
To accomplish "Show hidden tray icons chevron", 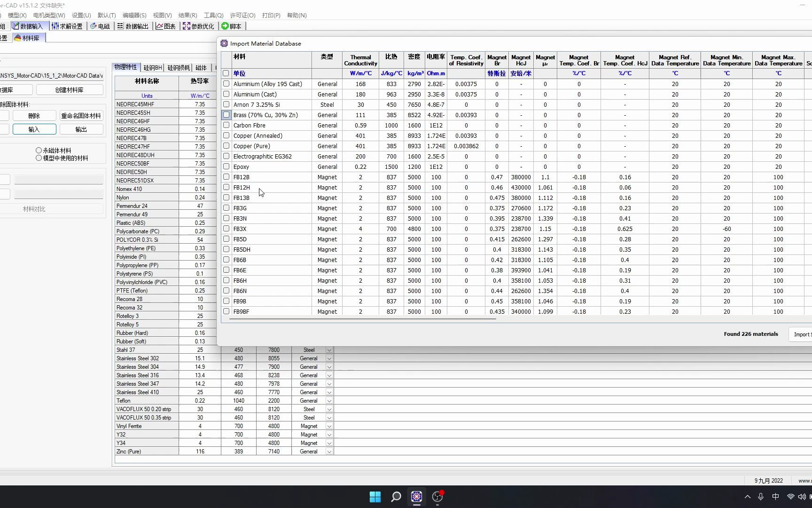I will point(748,497).
